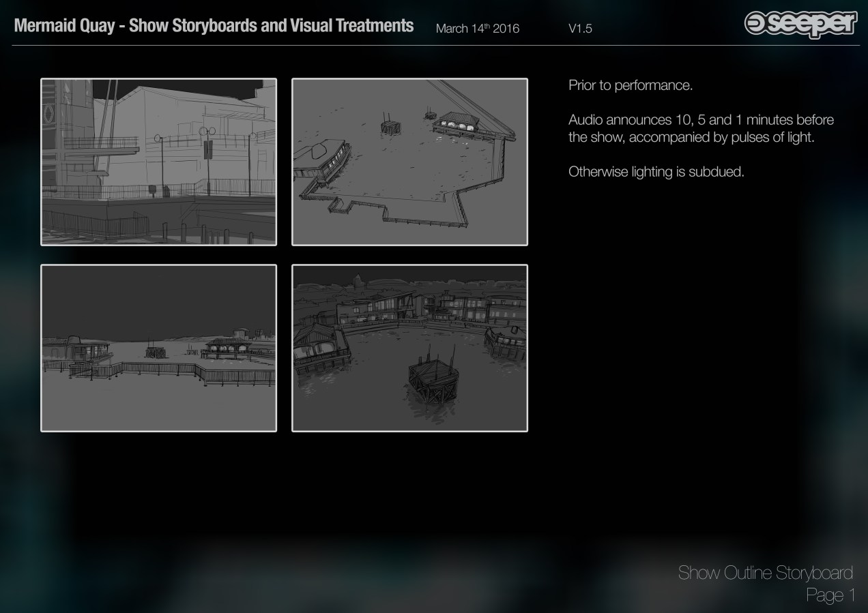
Task: Open the top-right aerial boardwalk sketch
Action: pyautogui.click(x=409, y=162)
